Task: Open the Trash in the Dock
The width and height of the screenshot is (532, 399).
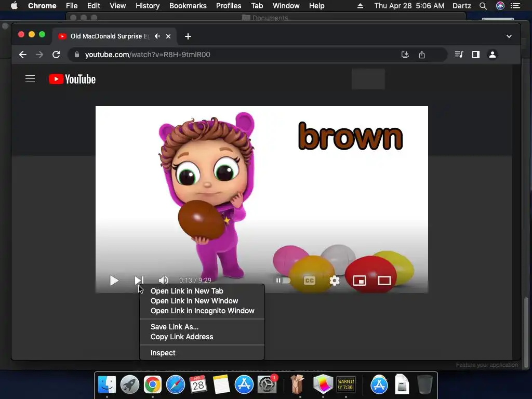Action: coord(424,385)
